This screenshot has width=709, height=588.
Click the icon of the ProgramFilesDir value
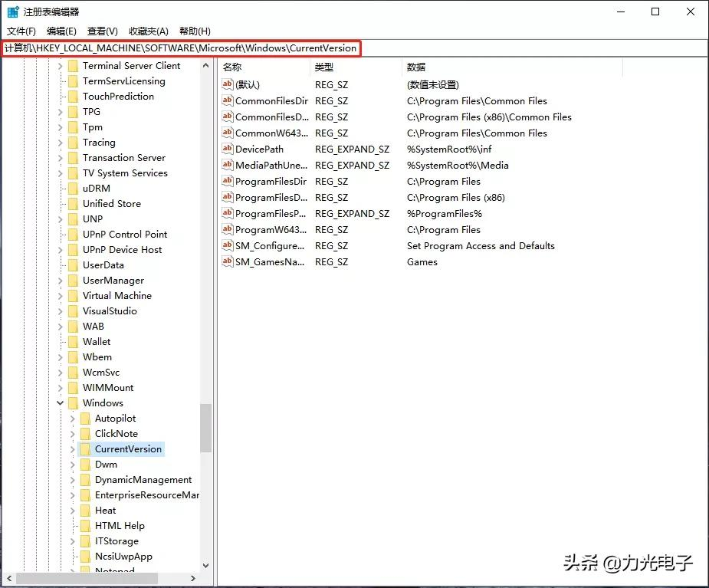click(x=227, y=182)
